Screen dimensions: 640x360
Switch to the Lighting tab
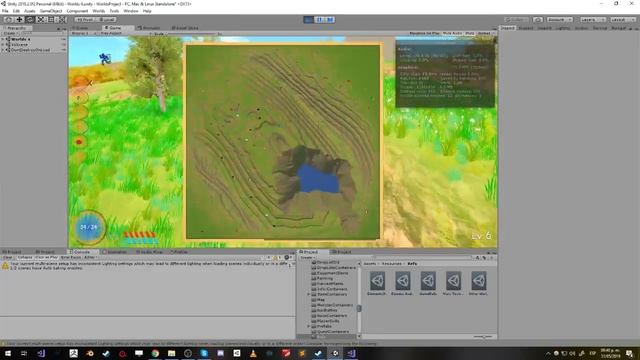(562, 28)
